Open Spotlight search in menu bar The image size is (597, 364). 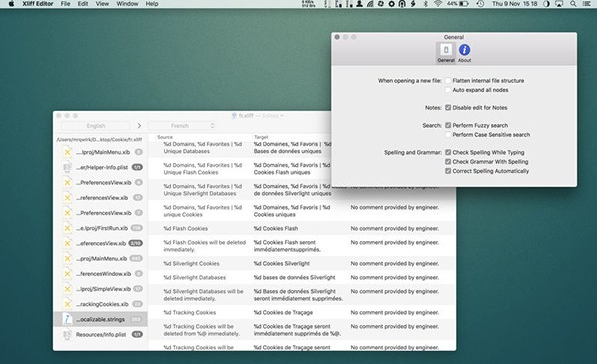[x=573, y=4]
